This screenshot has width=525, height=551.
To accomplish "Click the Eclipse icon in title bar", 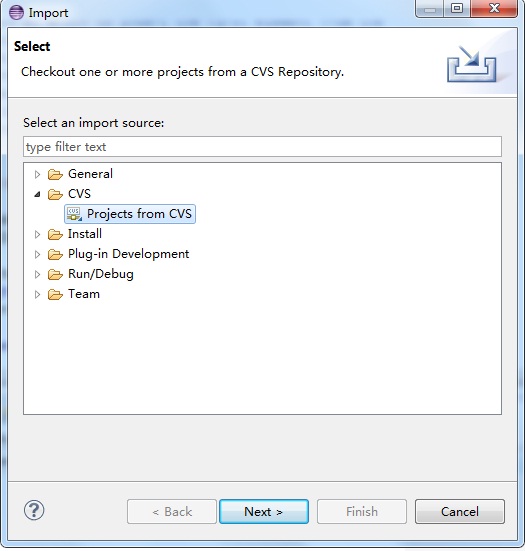I will tap(16, 13).
